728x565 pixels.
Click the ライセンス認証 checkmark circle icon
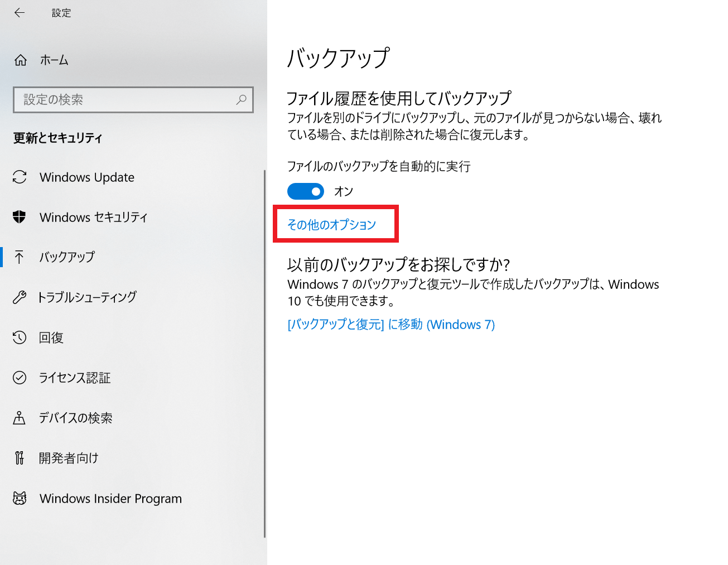point(20,378)
